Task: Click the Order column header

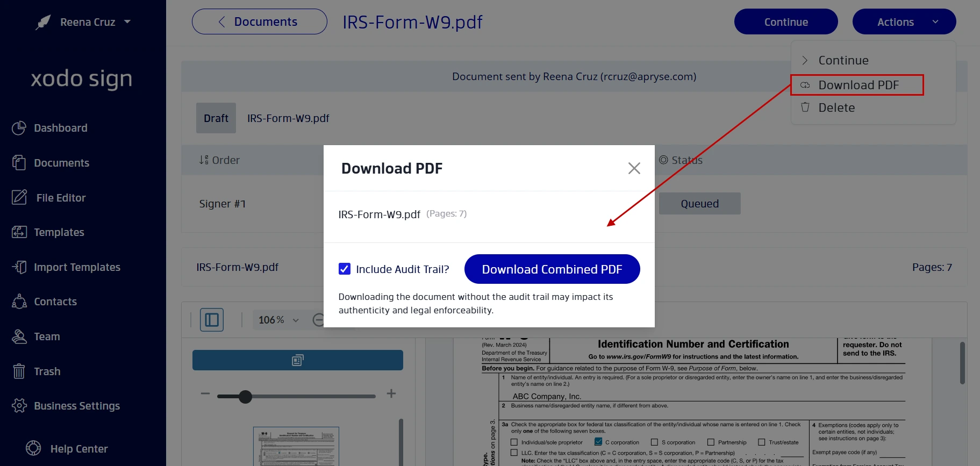Action: (219, 160)
